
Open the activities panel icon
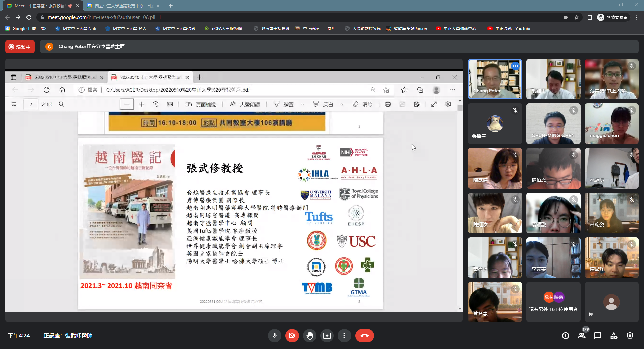[x=614, y=336]
